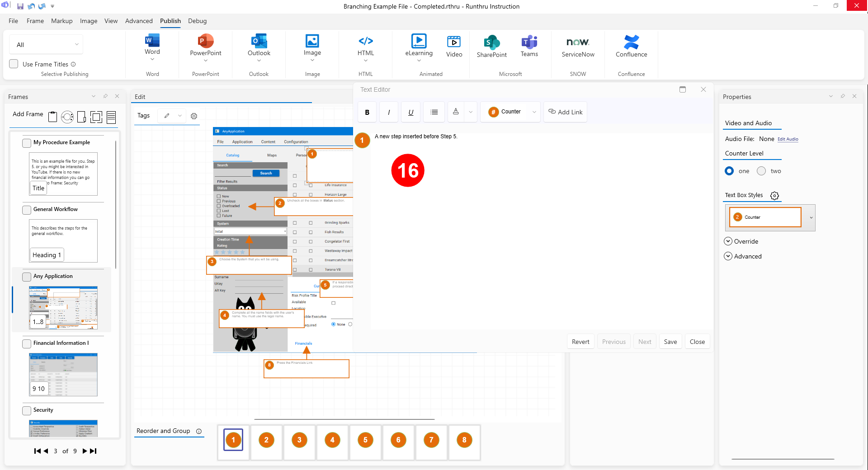Click the ServiceNow publish icon
The image size is (868, 470).
(578, 42)
